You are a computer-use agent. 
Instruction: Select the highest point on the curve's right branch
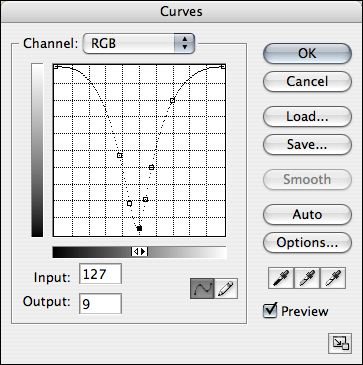tap(172, 100)
